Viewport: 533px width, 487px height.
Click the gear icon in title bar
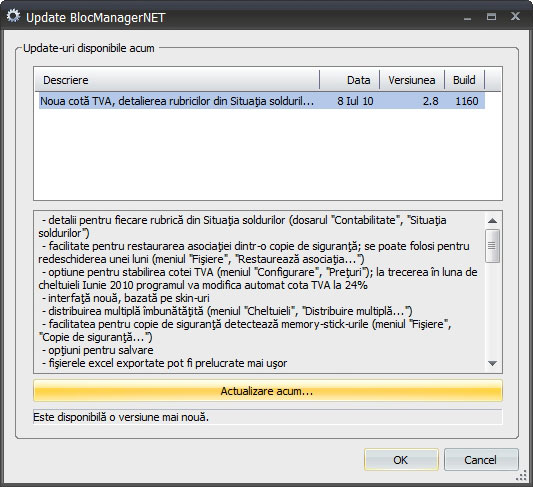point(13,16)
